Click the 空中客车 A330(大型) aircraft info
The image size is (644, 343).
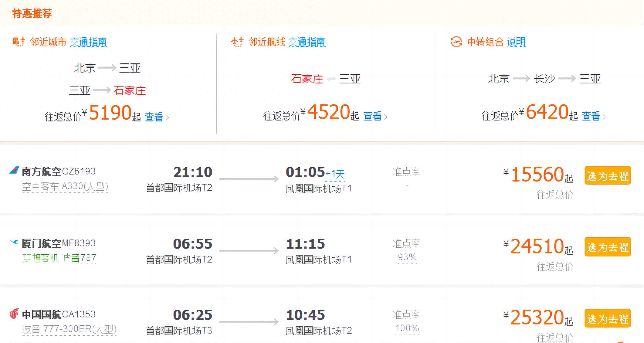pyautogui.click(x=65, y=186)
